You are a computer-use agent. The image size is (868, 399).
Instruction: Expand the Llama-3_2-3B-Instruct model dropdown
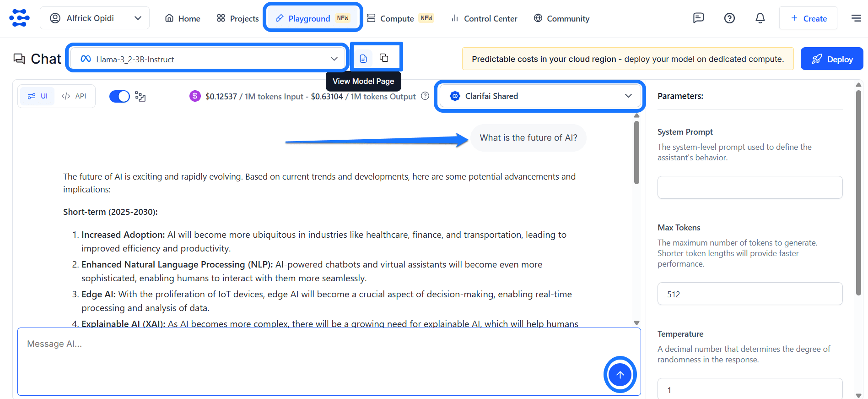pyautogui.click(x=208, y=59)
